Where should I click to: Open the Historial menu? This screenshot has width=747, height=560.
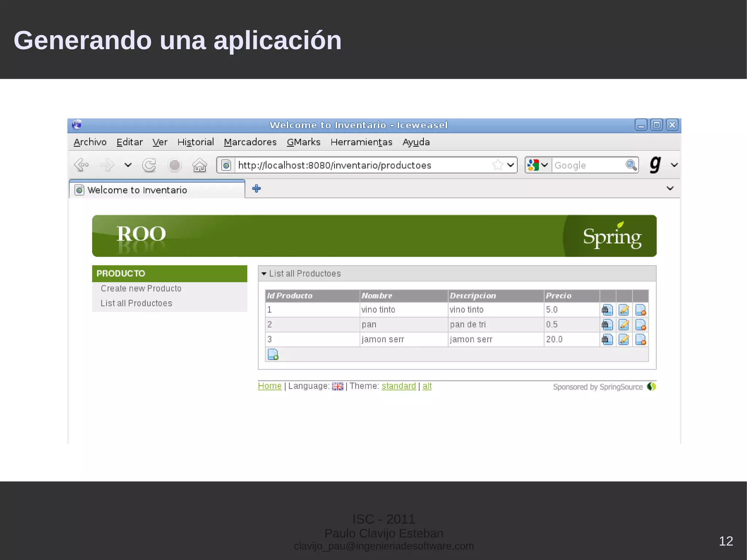[x=196, y=142]
